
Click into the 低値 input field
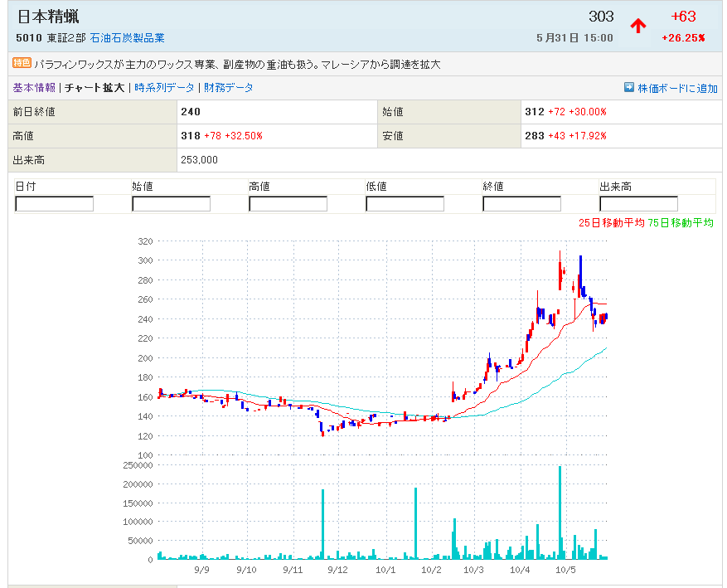point(405,204)
